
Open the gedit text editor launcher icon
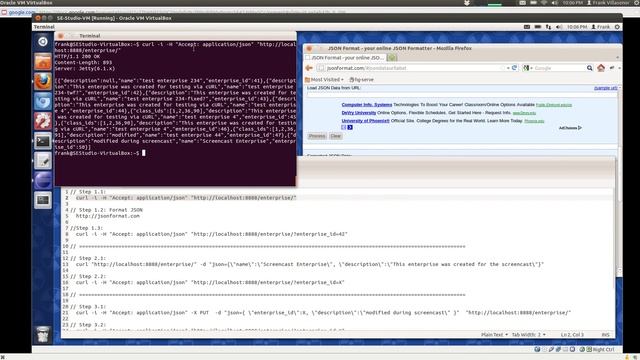click(43, 160)
